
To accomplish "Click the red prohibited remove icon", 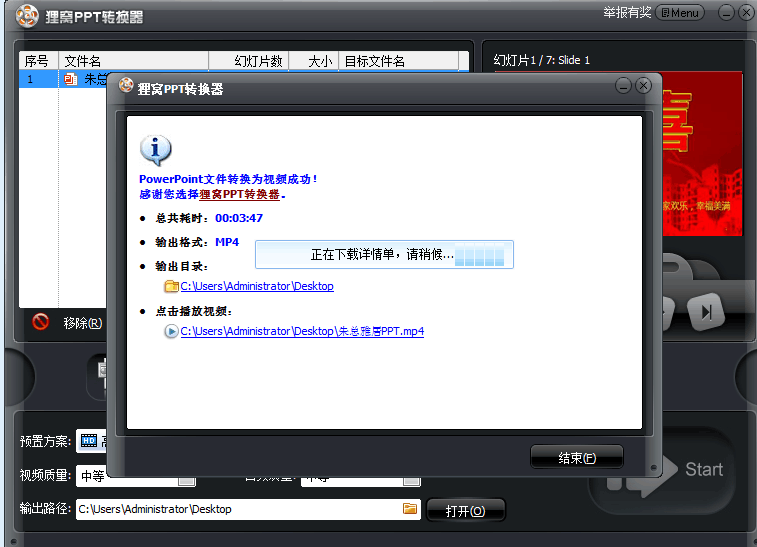I will click(x=41, y=322).
